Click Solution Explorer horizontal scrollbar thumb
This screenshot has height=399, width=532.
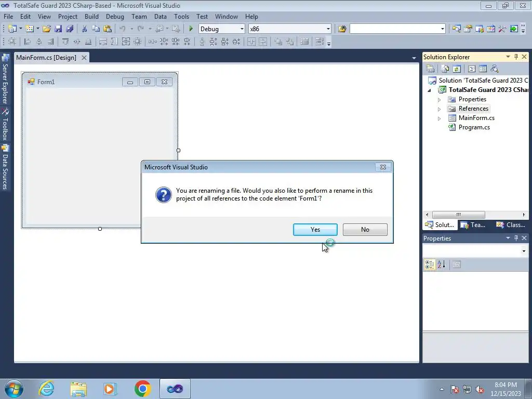[x=458, y=215]
